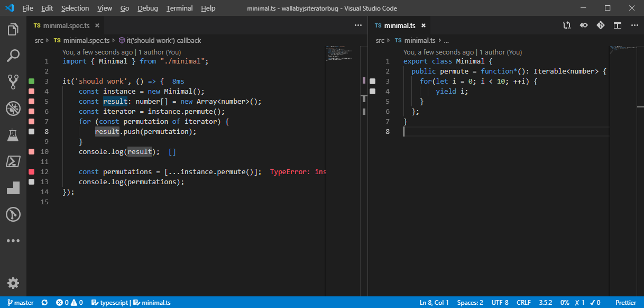Click TypeScript version 3.5.2 in status bar
Image resolution: width=644 pixels, height=308 pixels.
pyautogui.click(x=545, y=303)
